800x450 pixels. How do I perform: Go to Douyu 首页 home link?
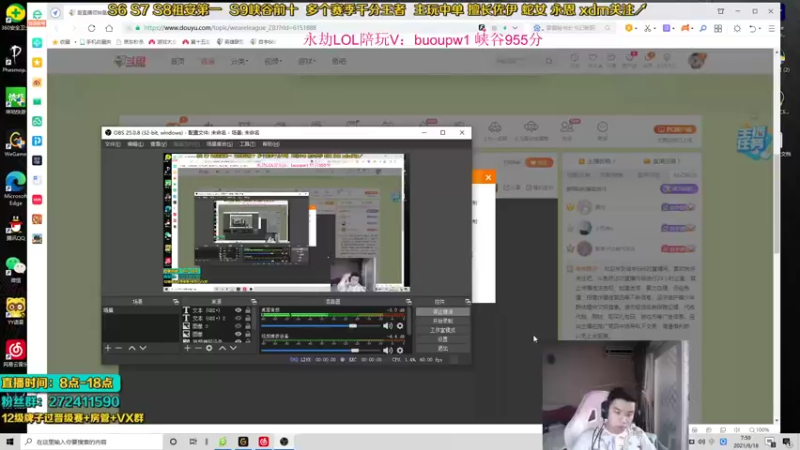tap(178, 61)
